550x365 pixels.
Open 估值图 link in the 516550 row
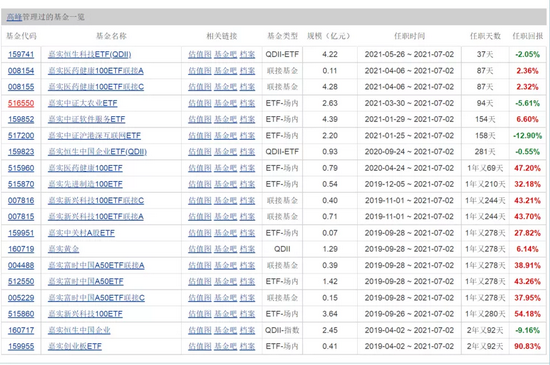tap(200, 103)
